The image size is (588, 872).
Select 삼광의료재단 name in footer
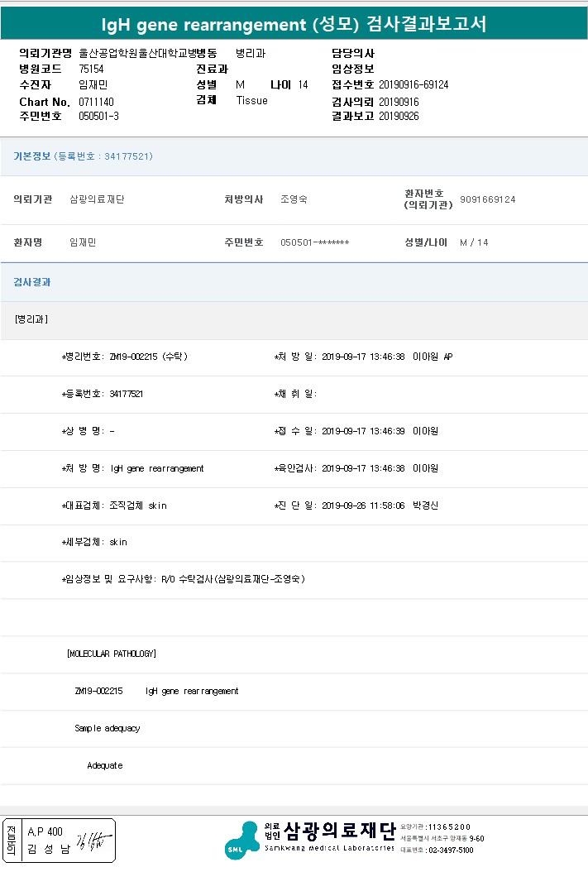pos(340,831)
